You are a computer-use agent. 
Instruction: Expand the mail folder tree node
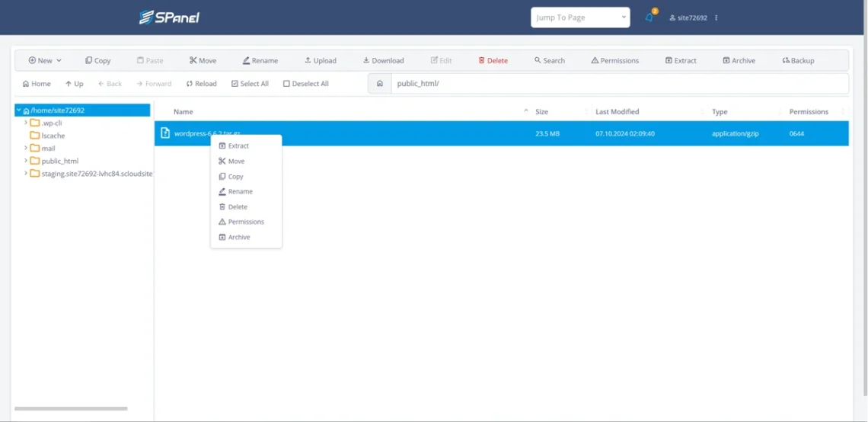coord(26,148)
